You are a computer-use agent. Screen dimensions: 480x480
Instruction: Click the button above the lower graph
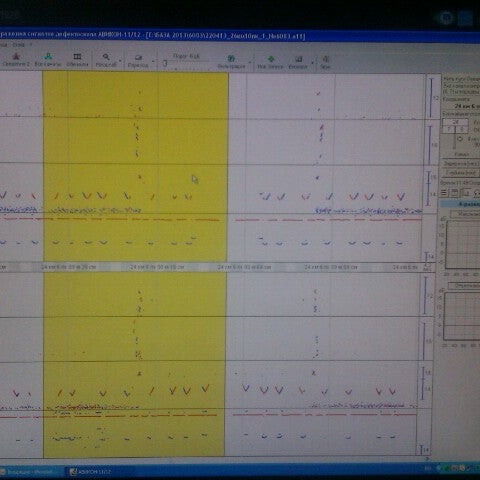pyautogui.click(x=465, y=286)
